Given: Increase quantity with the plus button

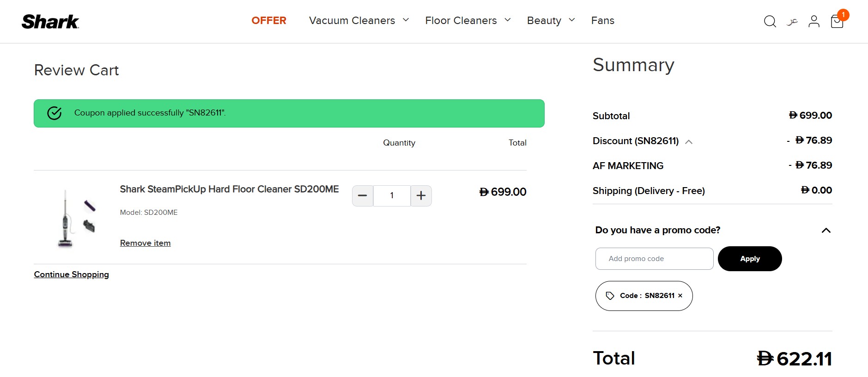Looking at the screenshot, I should 421,195.
